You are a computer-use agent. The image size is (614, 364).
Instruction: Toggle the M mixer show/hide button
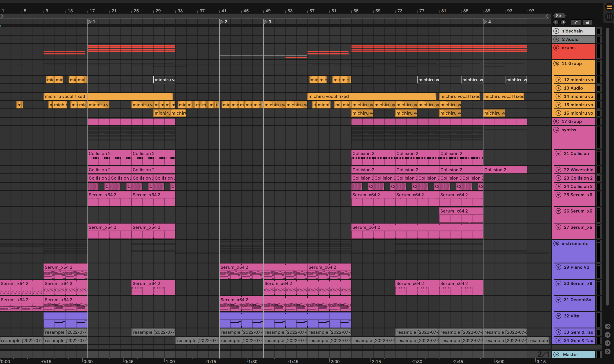pyautogui.click(x=607, y=343)
